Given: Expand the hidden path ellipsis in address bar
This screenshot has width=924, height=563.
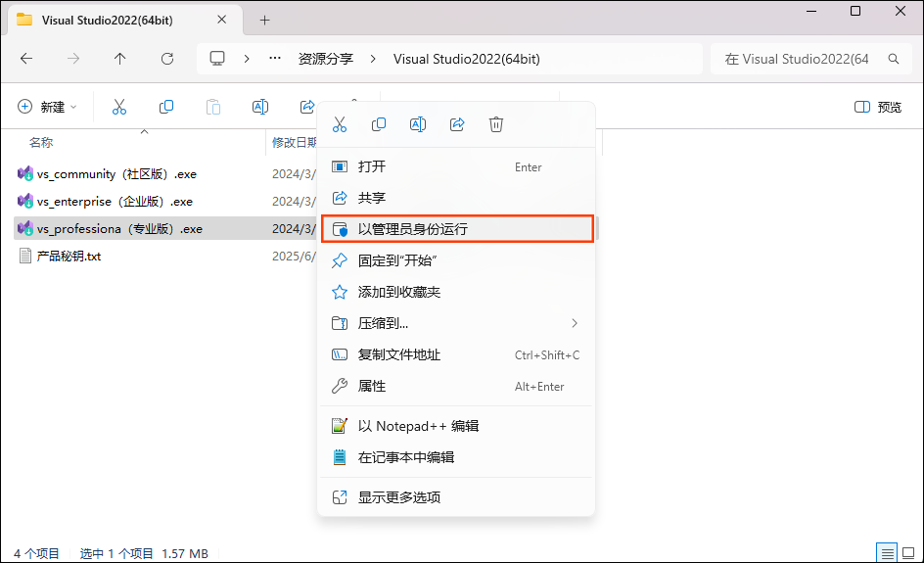Looking at the screenshot, I should pyautogui.click(x=275, y=59).
